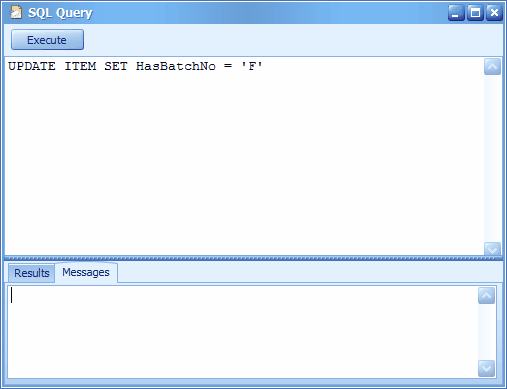
Task: Maximize the SQL Query window
Action: coord(475,13)
